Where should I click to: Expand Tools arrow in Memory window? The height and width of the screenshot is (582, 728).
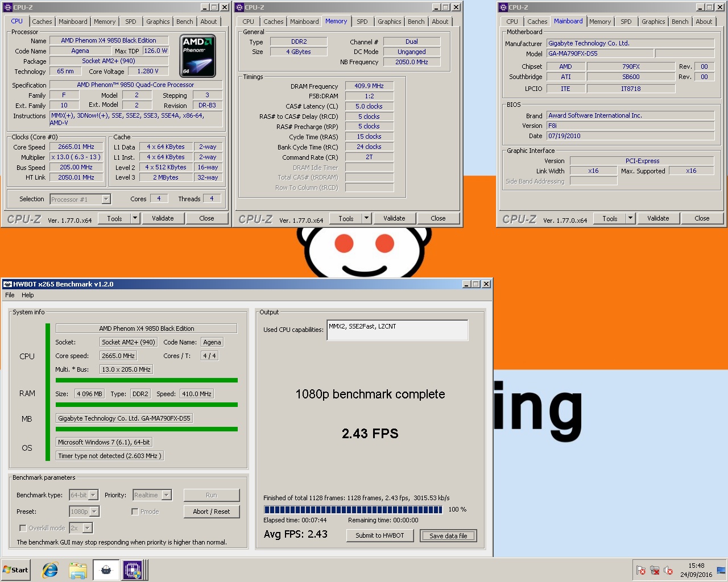[366, 218]
